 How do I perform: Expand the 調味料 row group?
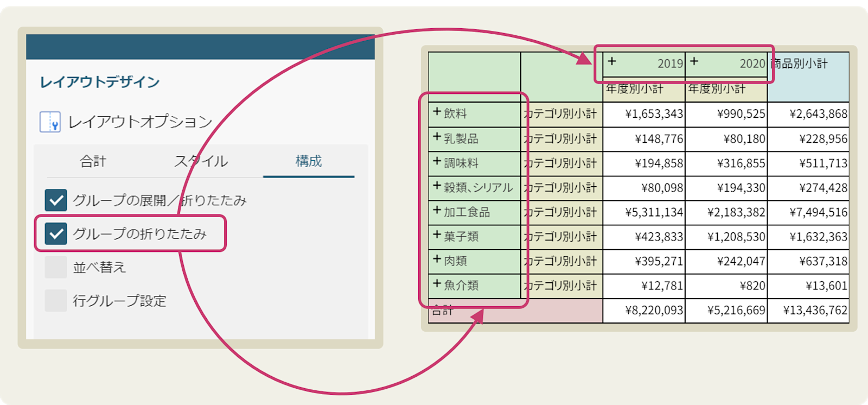tap(437, 161)
